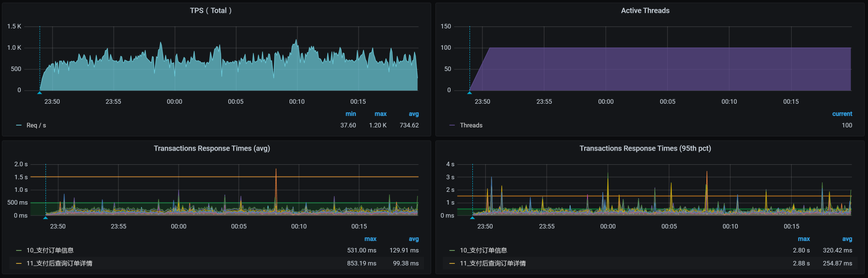Expand Transactions Response Times (avg) panel menu
The image size is (868, 278).
click(212, 148)
